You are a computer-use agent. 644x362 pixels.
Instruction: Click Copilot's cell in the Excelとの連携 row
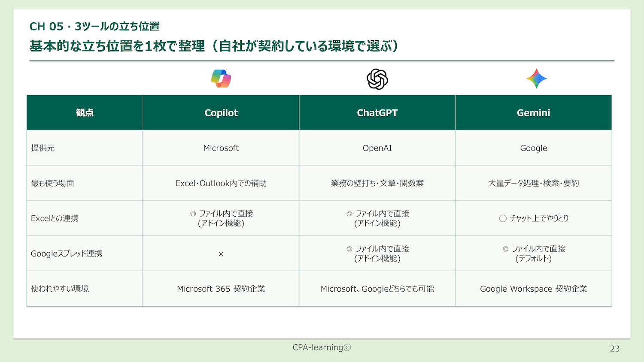(221, 218)
